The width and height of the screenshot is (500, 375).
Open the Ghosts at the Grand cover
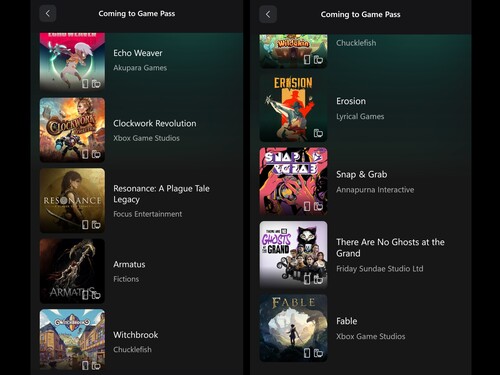(293, 255)
